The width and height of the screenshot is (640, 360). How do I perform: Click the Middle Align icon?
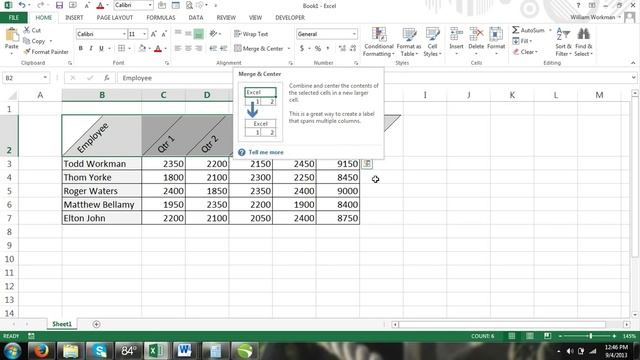coord(188,34)
